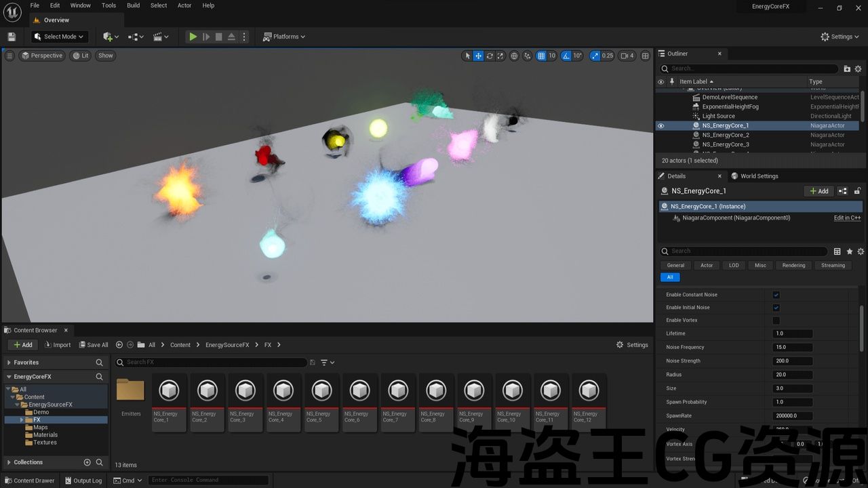Open the Platforms dropdown
The image size is (868, 488).
284,37
